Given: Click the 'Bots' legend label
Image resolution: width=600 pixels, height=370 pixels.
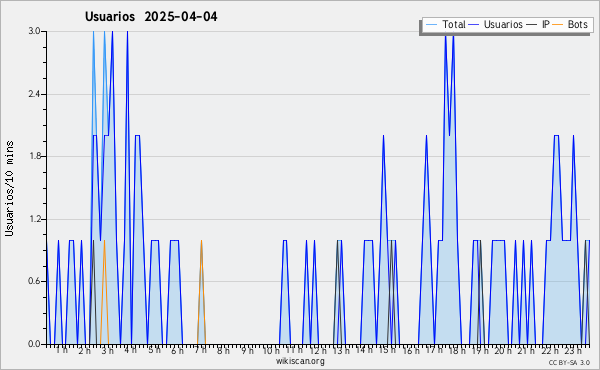Looking at the screenshot, I should [577, 24].
